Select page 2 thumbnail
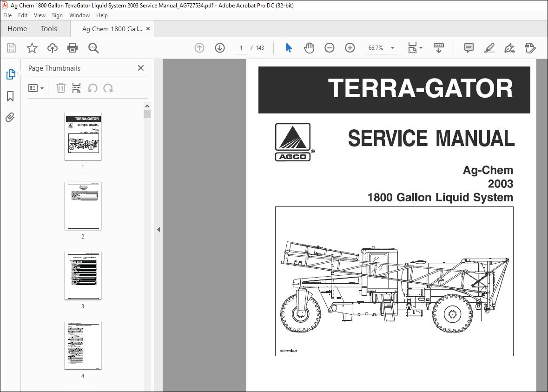 coord(83,206)
